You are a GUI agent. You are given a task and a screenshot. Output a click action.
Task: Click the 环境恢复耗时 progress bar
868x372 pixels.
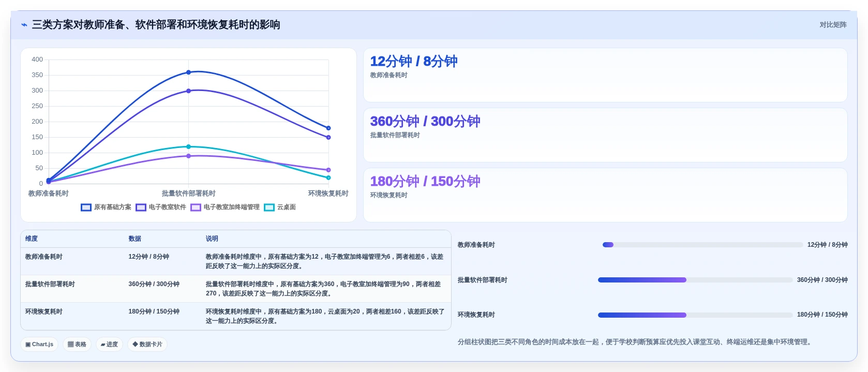tap(695, 315)
